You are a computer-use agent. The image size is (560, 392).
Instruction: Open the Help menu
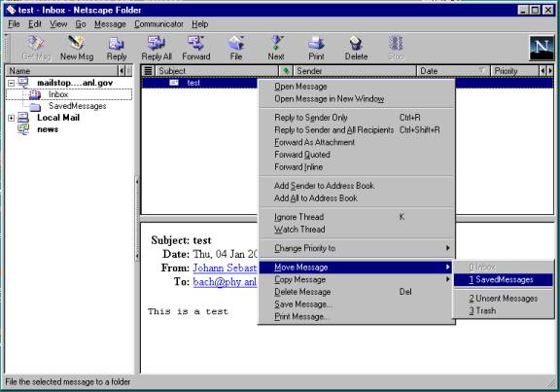(x=200, y=24)
